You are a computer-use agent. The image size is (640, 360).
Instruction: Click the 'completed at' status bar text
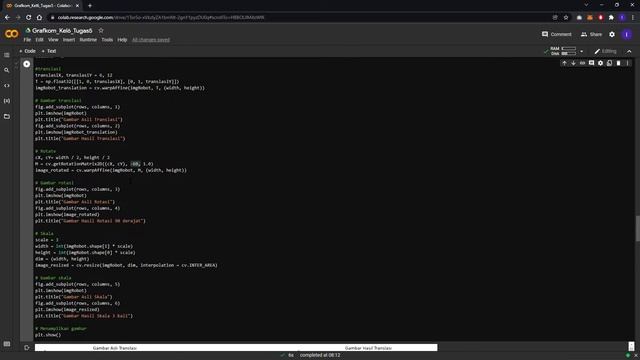pos(320,355)
